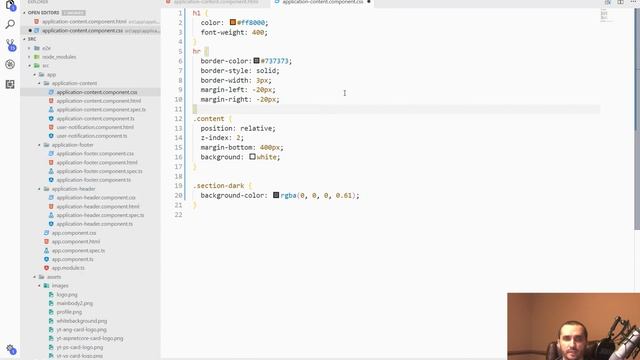Click the #ff8000 orange color swatch
The image size is (640, 360).
point(233,22)
